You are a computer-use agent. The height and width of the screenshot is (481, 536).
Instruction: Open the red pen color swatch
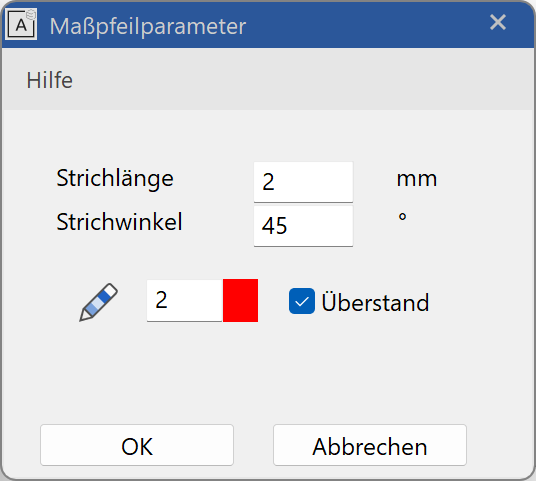click(x=240, y=300)
